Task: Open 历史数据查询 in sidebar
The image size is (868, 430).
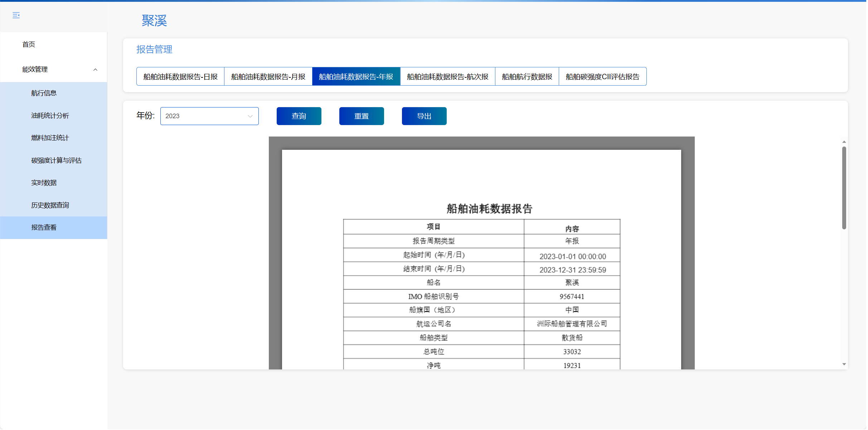Action: click(x=50, y=205)
